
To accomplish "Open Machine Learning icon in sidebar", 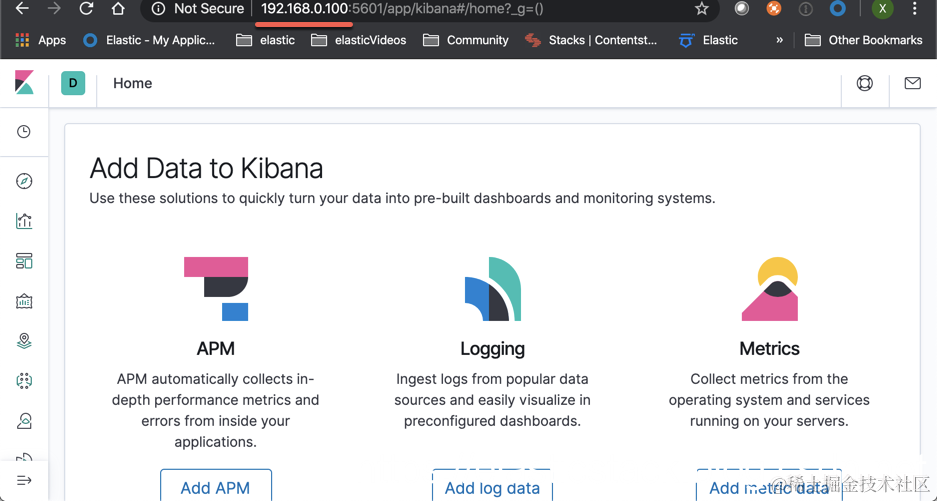I will click(x=24, y=381).
